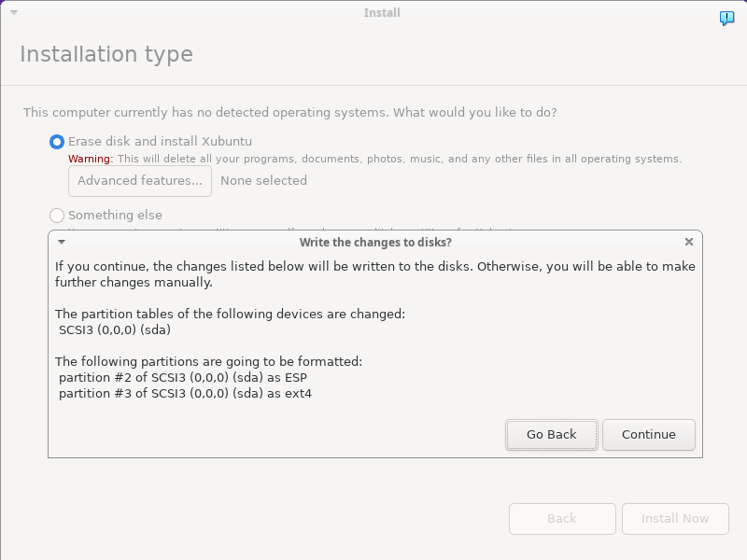
Task: Click the red Warning label
Action: pyautogui.click(x=91, y=159)
